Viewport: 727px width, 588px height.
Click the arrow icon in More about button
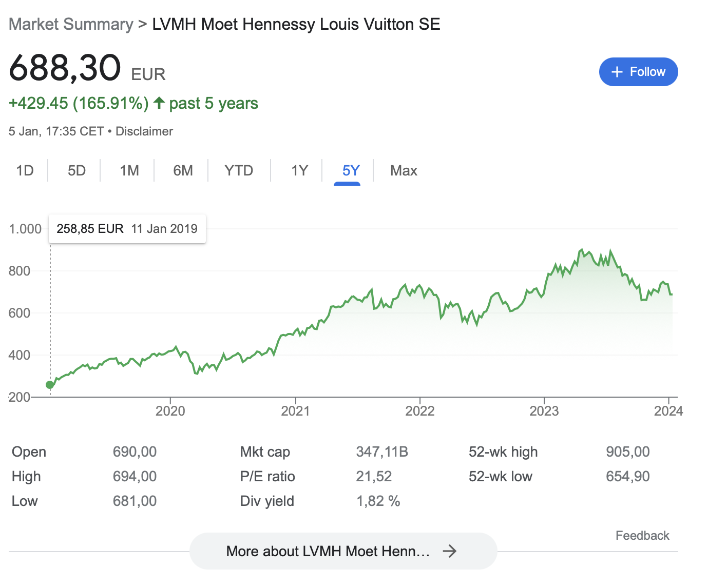450,551
